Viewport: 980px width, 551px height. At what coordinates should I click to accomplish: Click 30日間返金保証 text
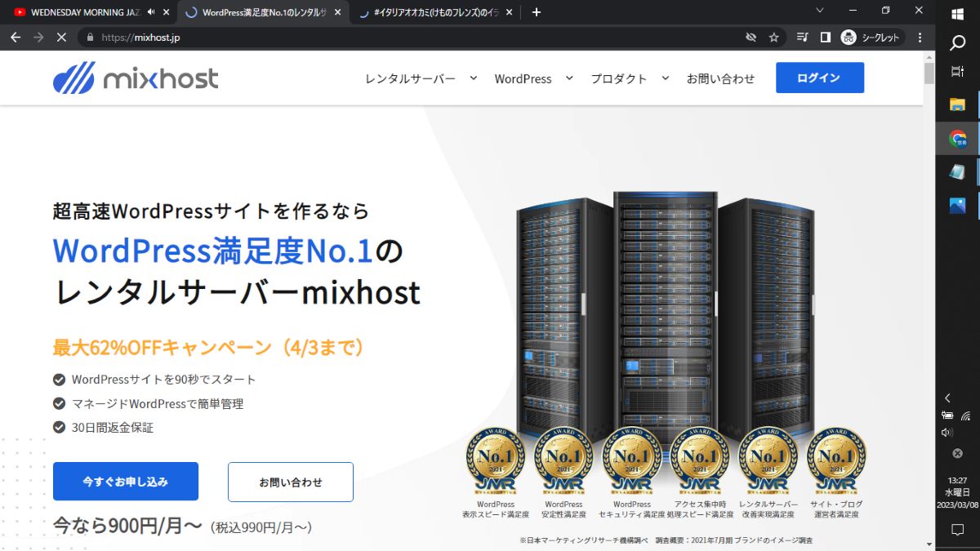click(x=113, y=427)
